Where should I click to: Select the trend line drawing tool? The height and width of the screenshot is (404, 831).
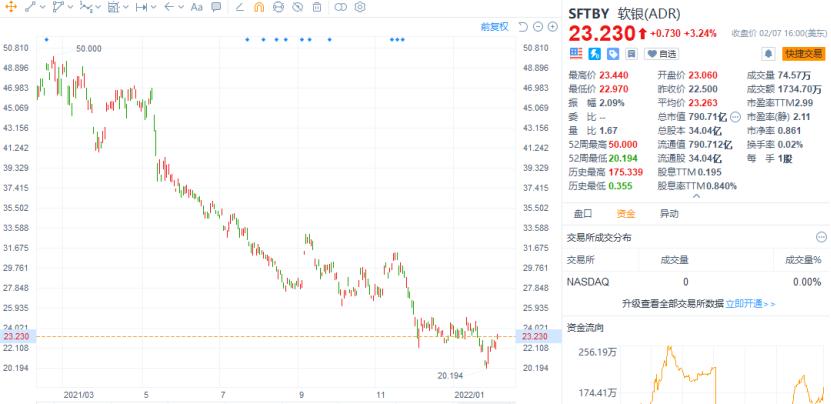tap(30, 7)
